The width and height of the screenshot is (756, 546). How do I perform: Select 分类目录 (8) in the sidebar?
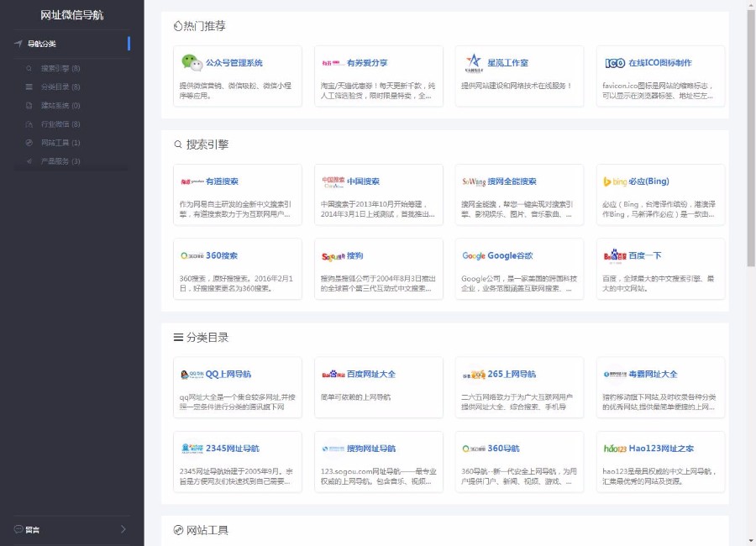click(x=60, y=87)
